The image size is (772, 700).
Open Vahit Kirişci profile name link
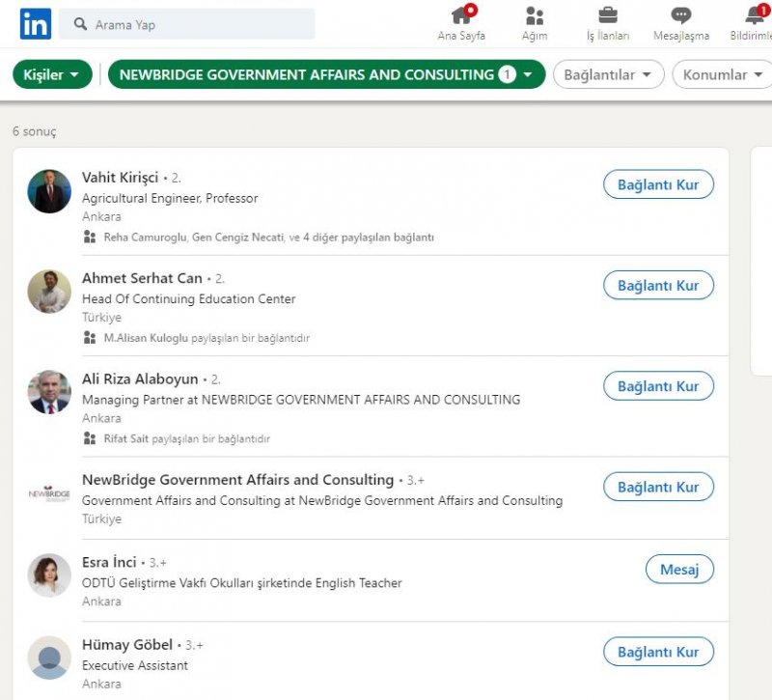click(x=120, y=178)
